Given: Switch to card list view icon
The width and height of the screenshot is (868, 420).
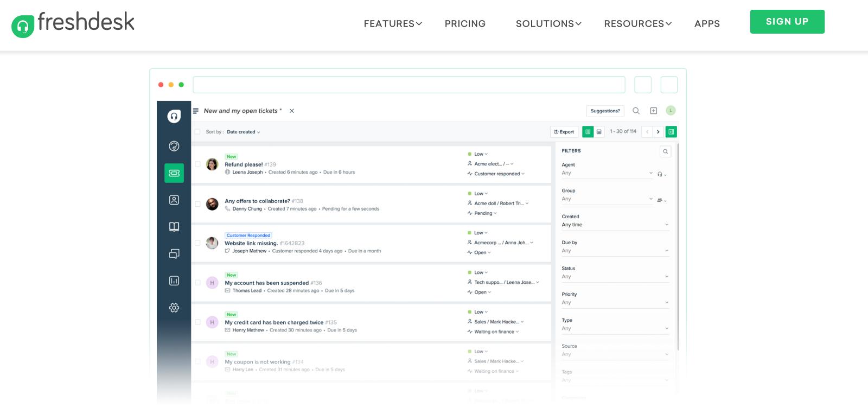Looking at the screenshot, I should (x=588, y=132).
